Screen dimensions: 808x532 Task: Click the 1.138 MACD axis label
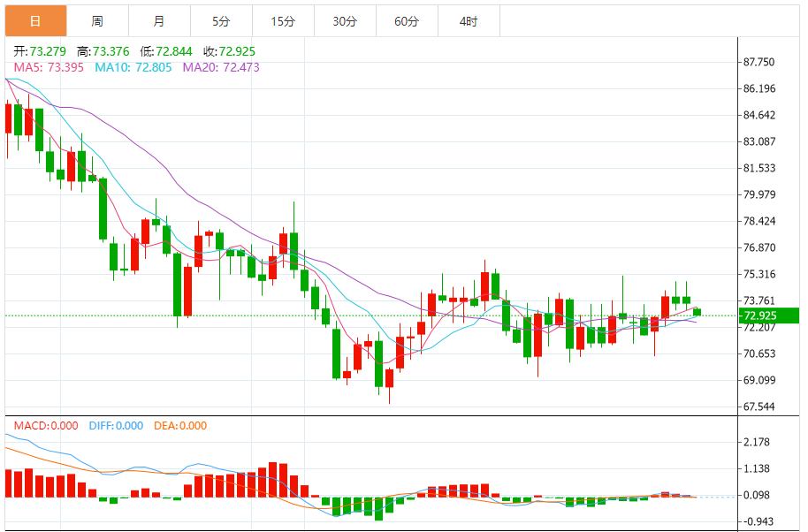click(756, 468)
